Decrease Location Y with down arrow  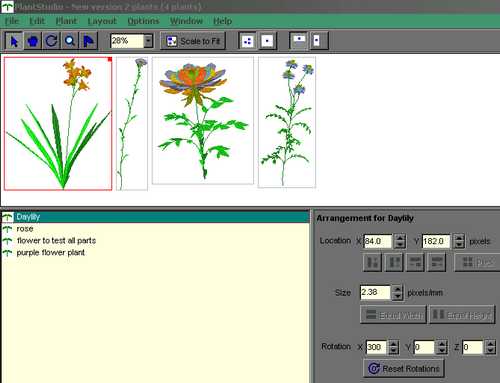point(459,245)
